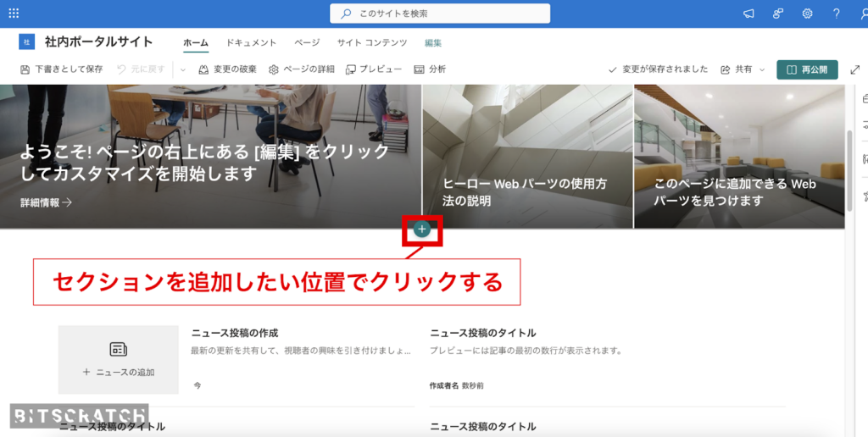Click the megaphone announcements icon in header

point(748,14)
